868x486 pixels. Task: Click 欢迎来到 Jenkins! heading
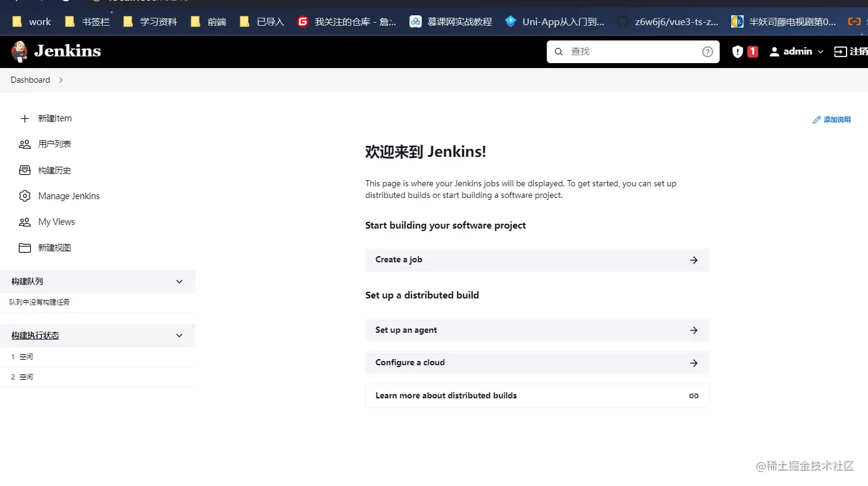tap(425, 151)
